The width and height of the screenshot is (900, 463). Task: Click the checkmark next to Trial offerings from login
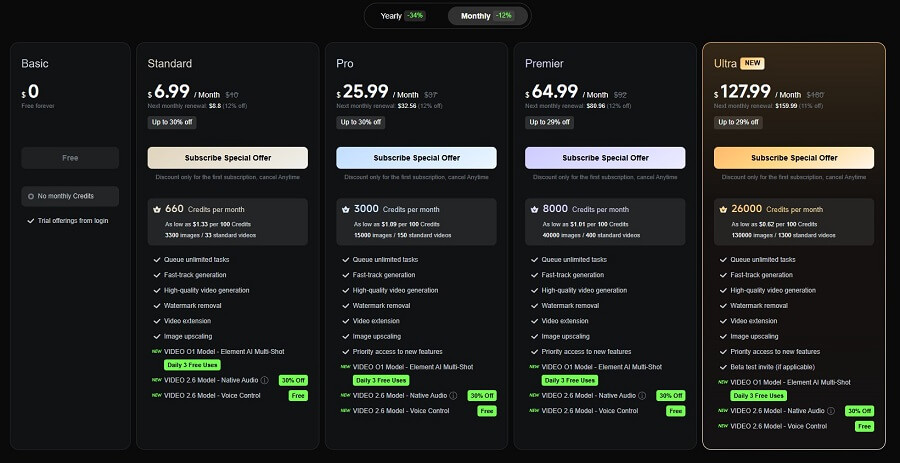point(30,220)
